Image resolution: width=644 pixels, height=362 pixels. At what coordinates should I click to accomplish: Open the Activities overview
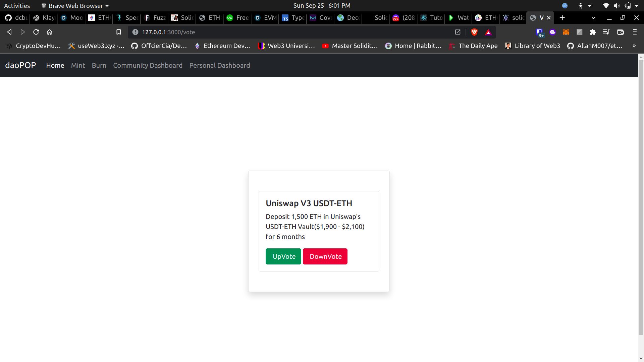click(17, 6)
